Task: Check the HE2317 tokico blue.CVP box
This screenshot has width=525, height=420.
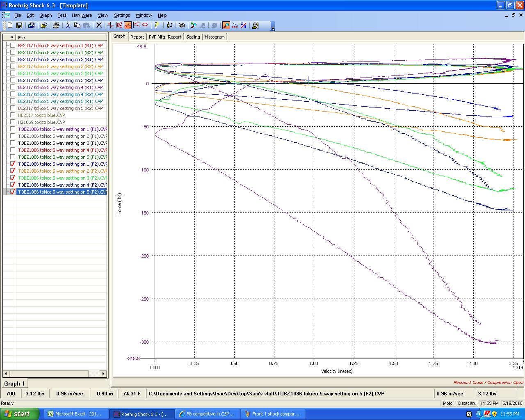Action: pyautogui.click(x=13, y=115)
